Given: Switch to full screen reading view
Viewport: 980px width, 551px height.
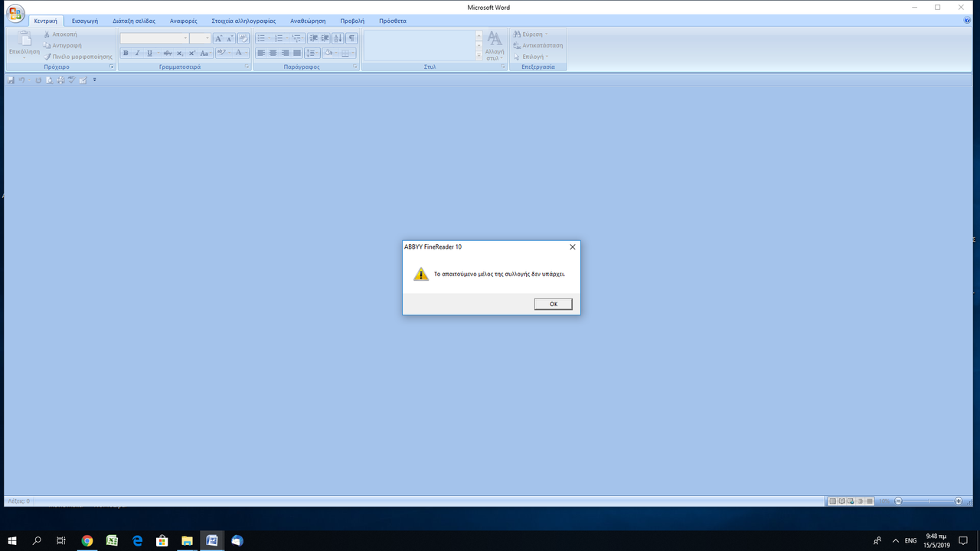Looking at the screenshot, I should (x=841, y=501).
